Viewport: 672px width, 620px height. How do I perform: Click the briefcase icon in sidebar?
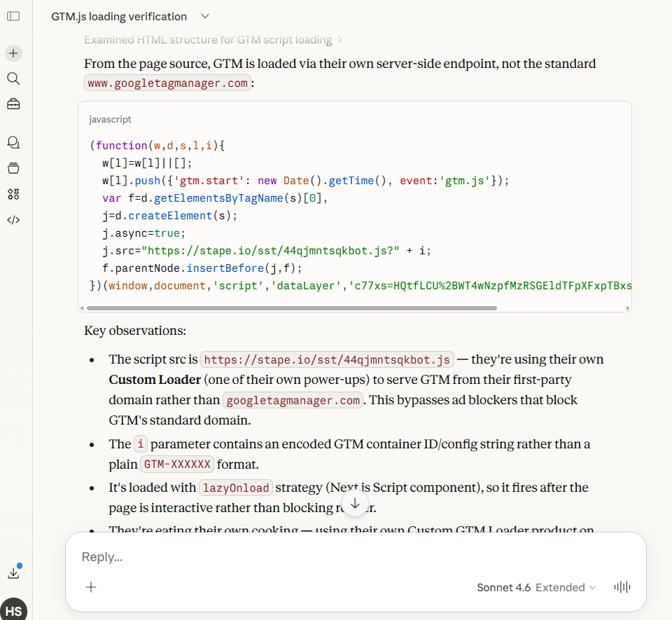[13, 104]
